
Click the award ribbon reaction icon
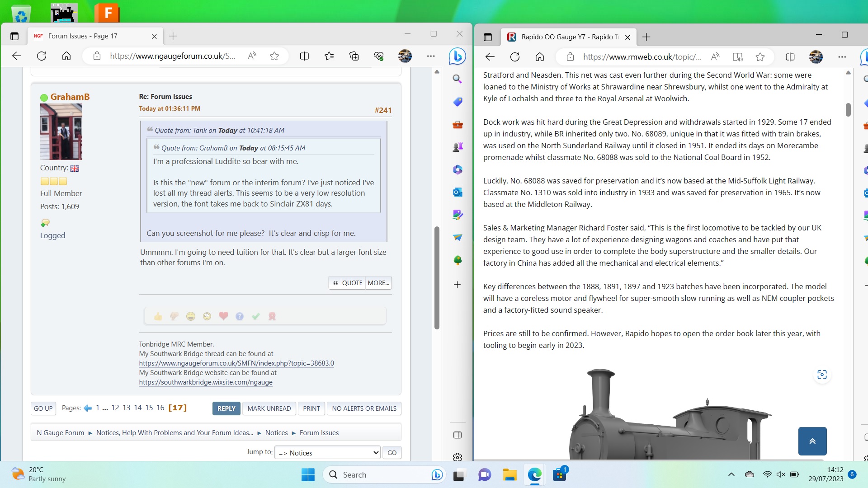[272, 316]
